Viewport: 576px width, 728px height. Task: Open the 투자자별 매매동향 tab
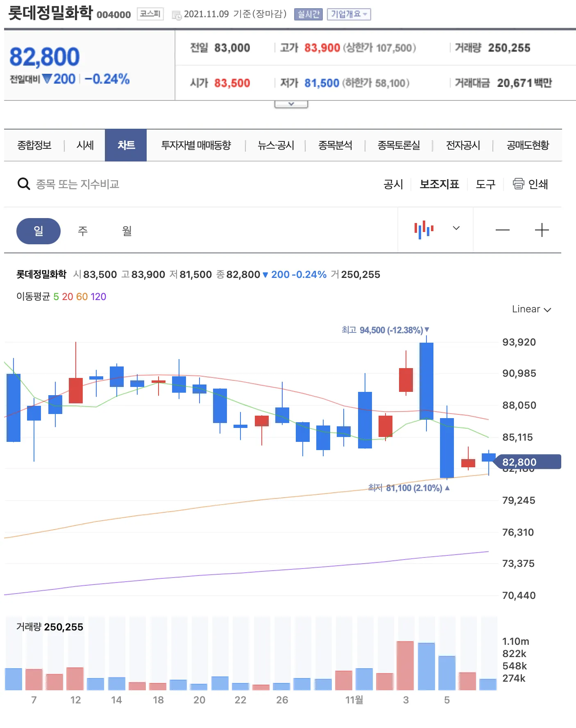point(196,145)
